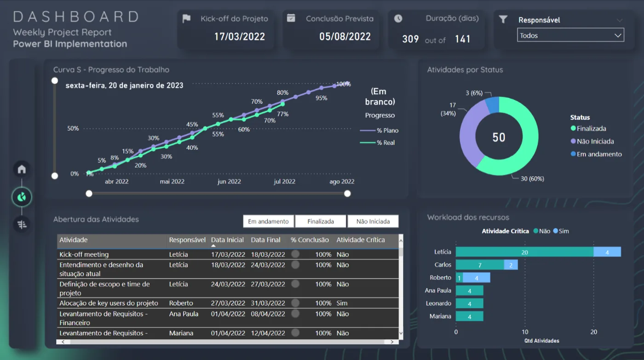Select the pie chart page icon in the sidebar
The width and height of the screenshot is (644, 360).
pos(22,197)
